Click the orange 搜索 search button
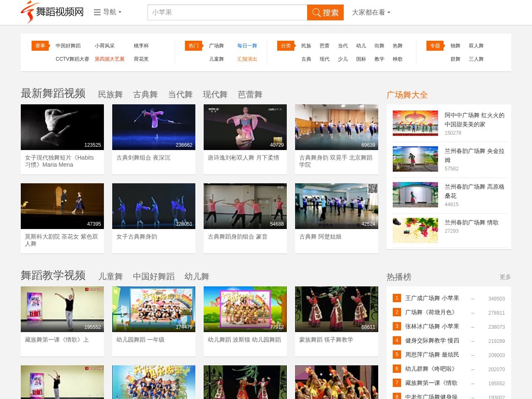 coord(325,12)
